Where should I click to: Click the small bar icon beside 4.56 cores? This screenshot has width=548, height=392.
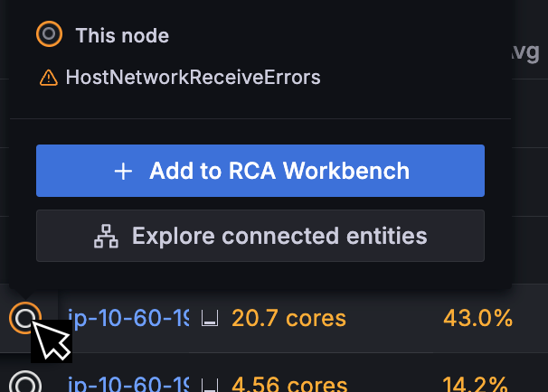(210, 384)
